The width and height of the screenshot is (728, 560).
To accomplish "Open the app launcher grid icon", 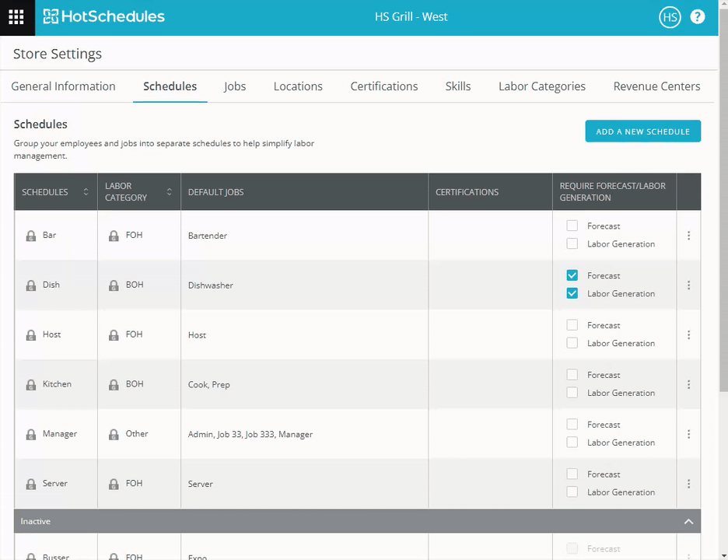I will click(x=16, y=17).
